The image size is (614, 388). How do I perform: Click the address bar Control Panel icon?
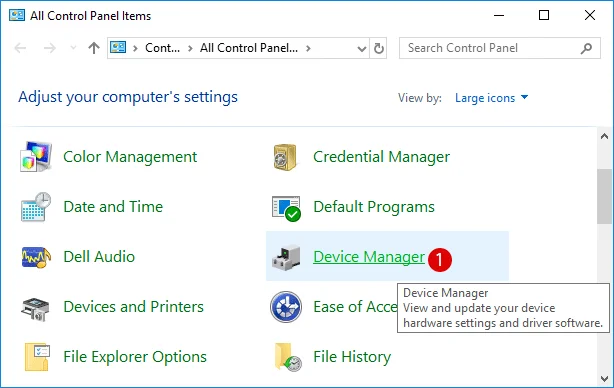coord(118,48)
